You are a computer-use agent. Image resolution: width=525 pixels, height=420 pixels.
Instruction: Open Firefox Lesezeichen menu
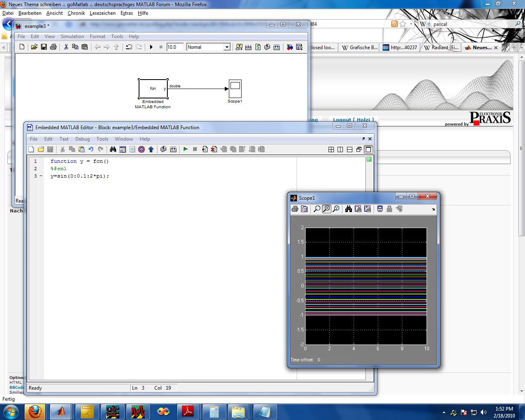(103, 13)
